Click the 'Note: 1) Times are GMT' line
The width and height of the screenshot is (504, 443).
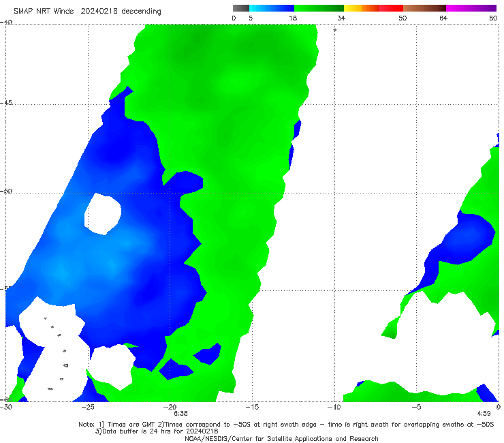tap(286, 425)
